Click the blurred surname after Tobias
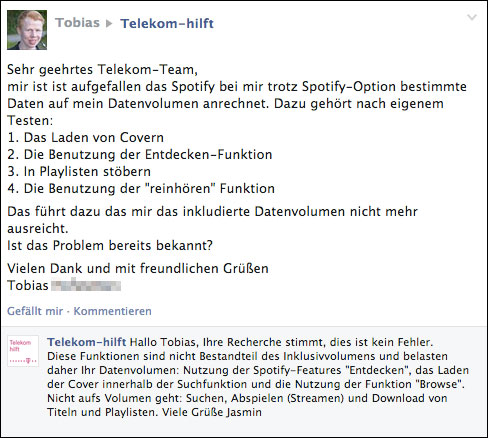488x438 pixels. (x=86, y=285)
